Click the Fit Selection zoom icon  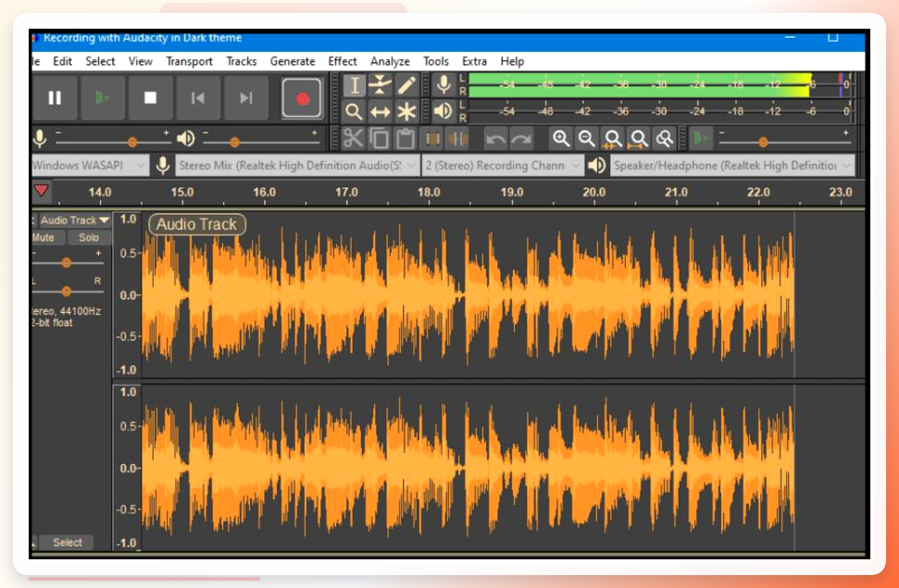pos(612,138)
